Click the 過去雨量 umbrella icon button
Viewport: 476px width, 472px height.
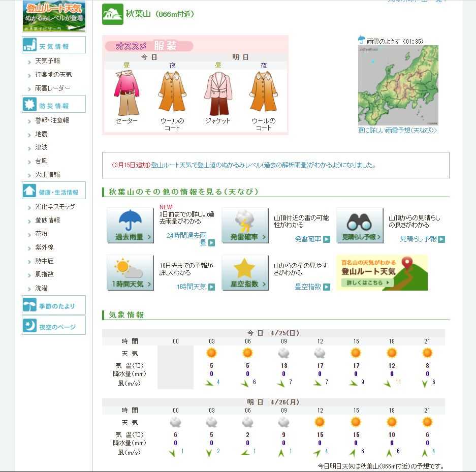pyautogui.click(x=130, y=225)
